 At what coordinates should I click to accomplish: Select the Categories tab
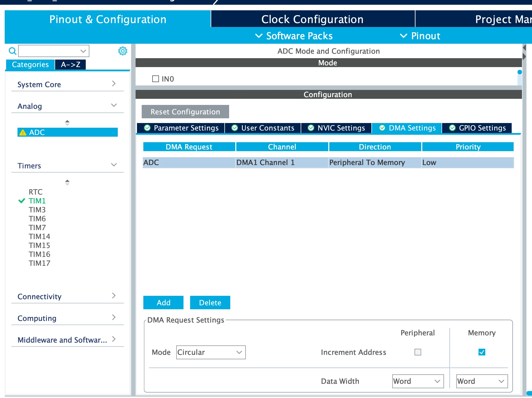pyautogui.click(x=30, y=65)
